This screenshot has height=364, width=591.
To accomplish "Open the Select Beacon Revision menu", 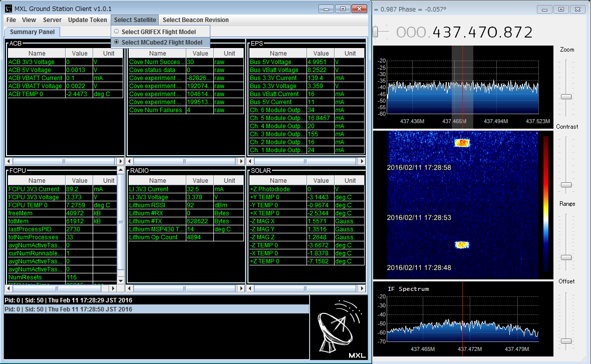I will pos(196,20).
